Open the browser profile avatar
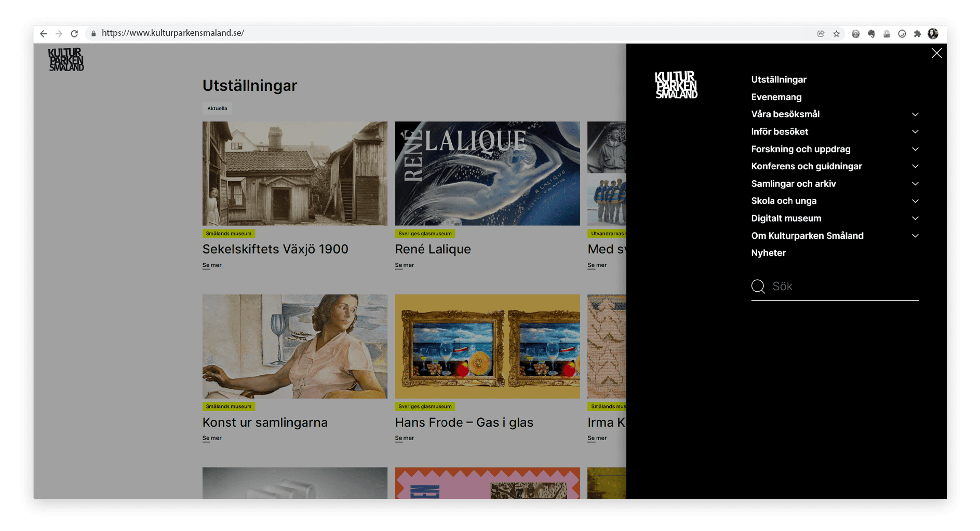 [933, 34]
